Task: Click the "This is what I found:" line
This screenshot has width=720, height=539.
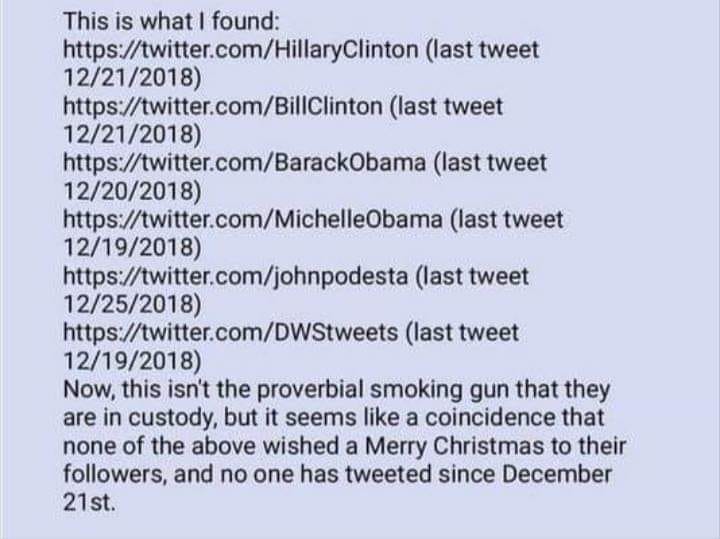Action: [172, 20]
